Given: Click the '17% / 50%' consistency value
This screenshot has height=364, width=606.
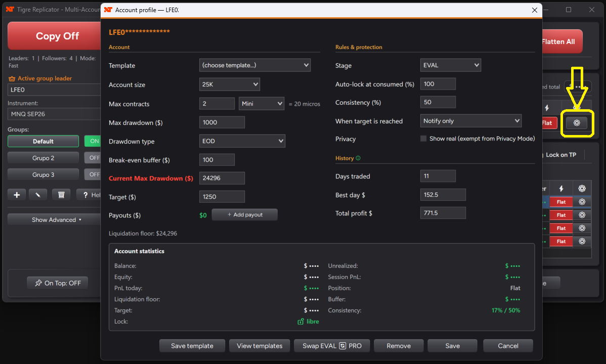Looking at the screenshot, I should click(x=505, y=310).
